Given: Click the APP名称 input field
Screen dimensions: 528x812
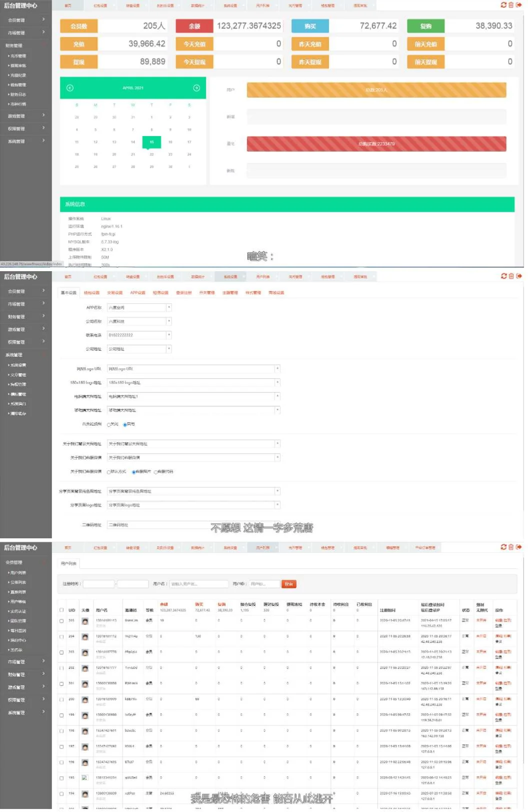Looking at the screenshot, I should point(136,308).
